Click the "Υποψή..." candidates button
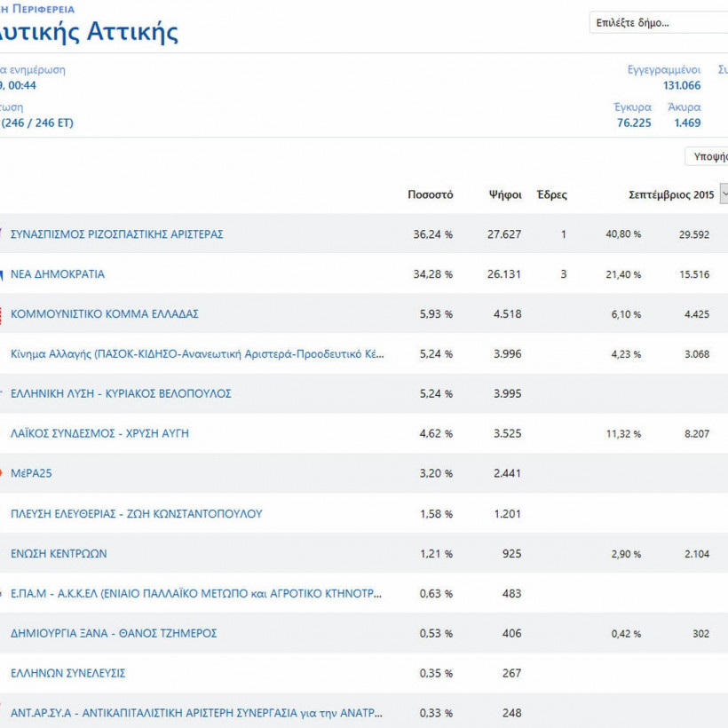Image resolution: width=728 pixels, height=728 pixels. (x=707, y=156)
